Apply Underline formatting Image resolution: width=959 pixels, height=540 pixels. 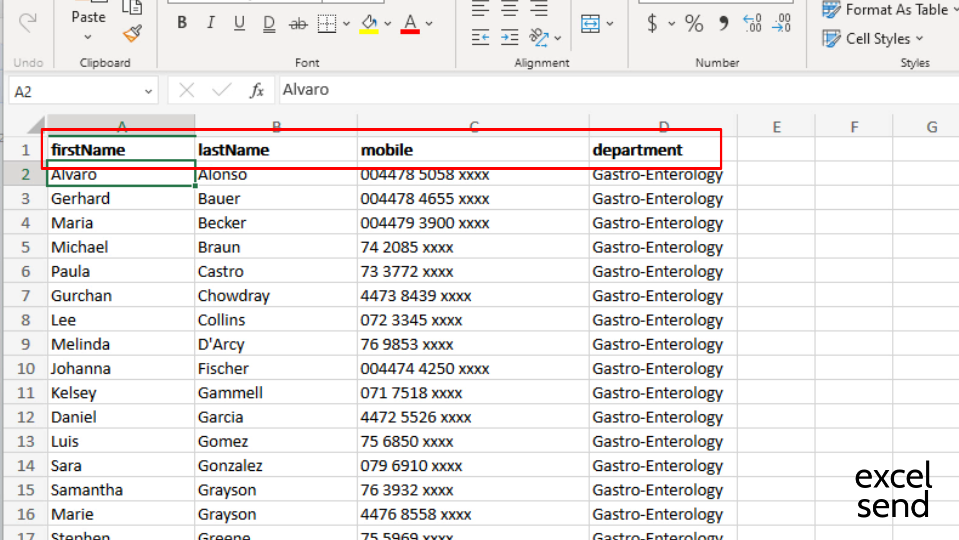click(239, 23)
